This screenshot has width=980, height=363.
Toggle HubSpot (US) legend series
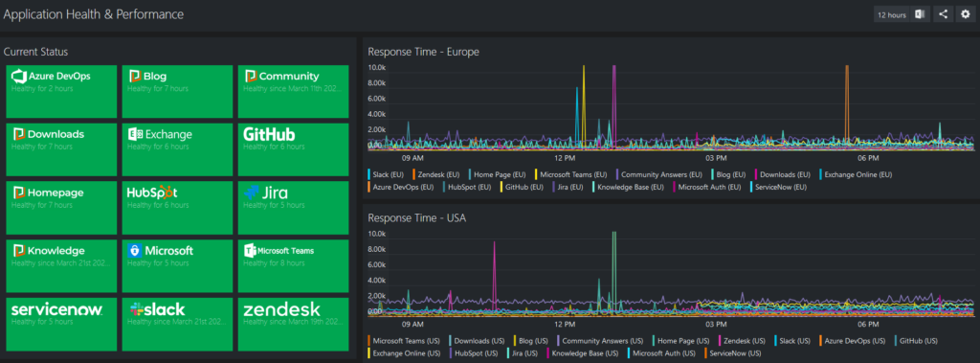point(474,353)
